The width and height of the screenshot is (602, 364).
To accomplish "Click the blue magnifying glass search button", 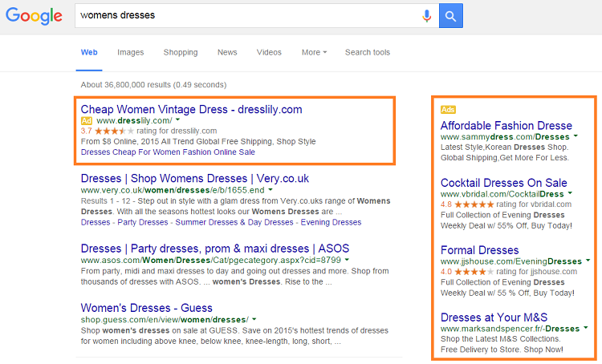I will click(451, 16).
